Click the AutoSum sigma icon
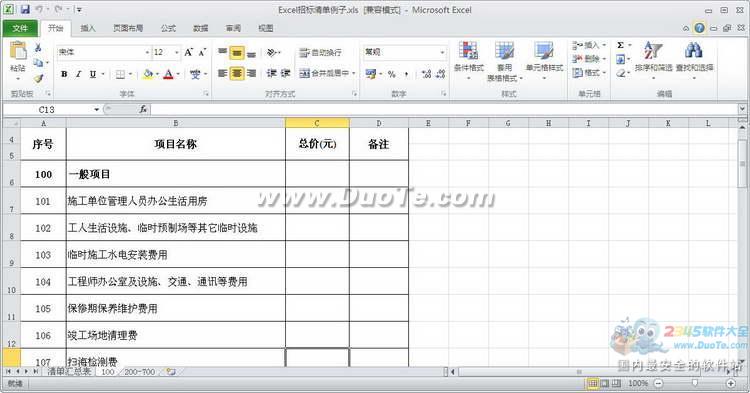Image resolution: width=750 pixels, height=393 pixels. click(620, 45)
